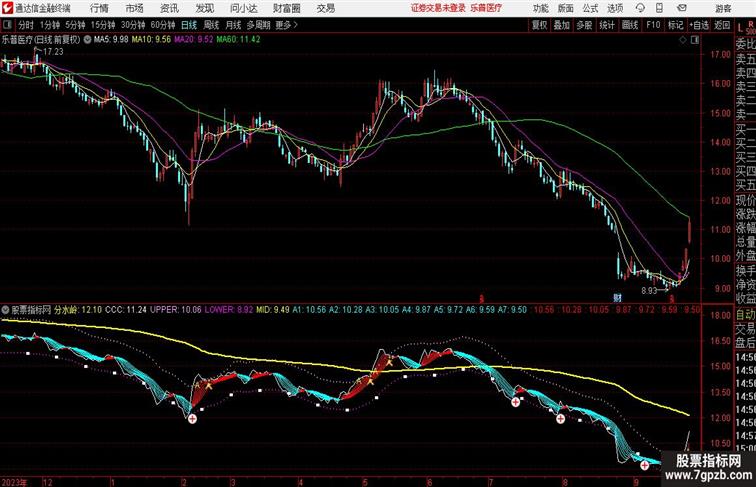The height and width of the screenshot is (487, 756).
Task: Click the 标记 mark button
Action: click(675, 25)
